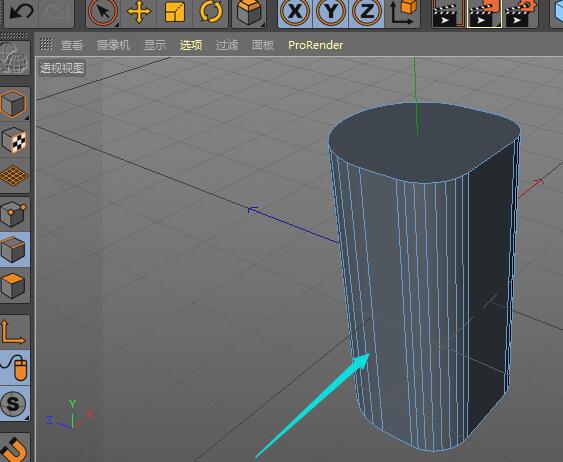Select Polygons mode cube icon
Image resolution: width=563 pixels, height=462 pixels.
(14, 286)
